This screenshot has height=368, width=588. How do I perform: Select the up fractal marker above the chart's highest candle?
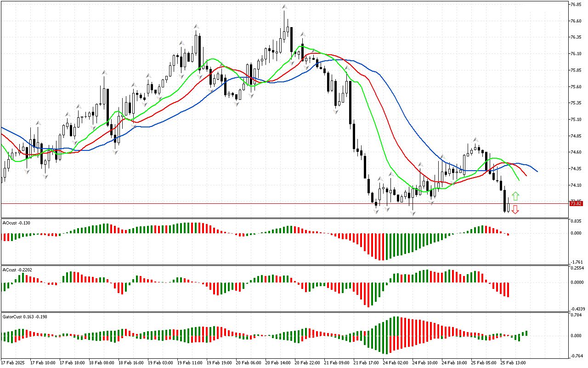(285, 7)
